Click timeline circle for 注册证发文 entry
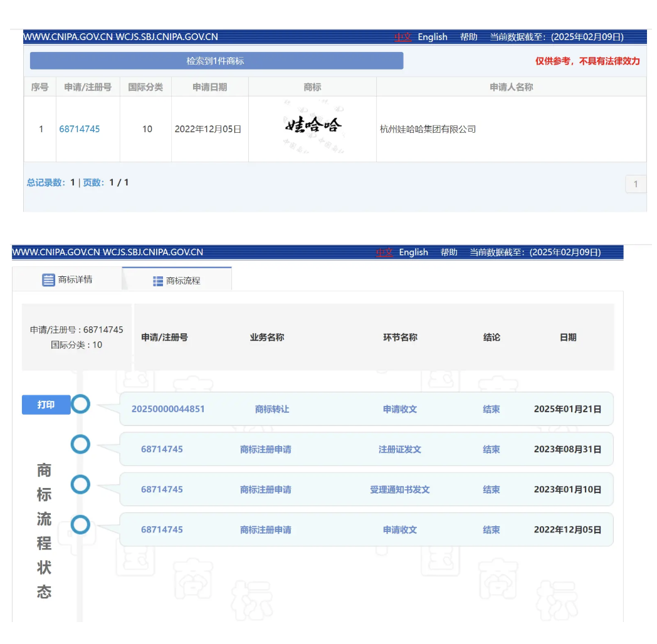The width and height of the screenshot is (657, 644). click(80, 445)
